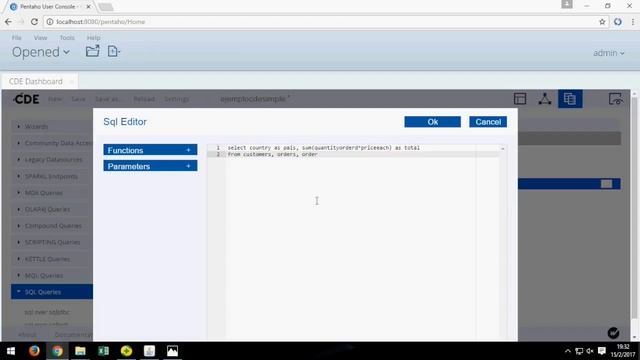
Task: Open the Datasources panel icon in CDE
Action: [x=570, y=99]
